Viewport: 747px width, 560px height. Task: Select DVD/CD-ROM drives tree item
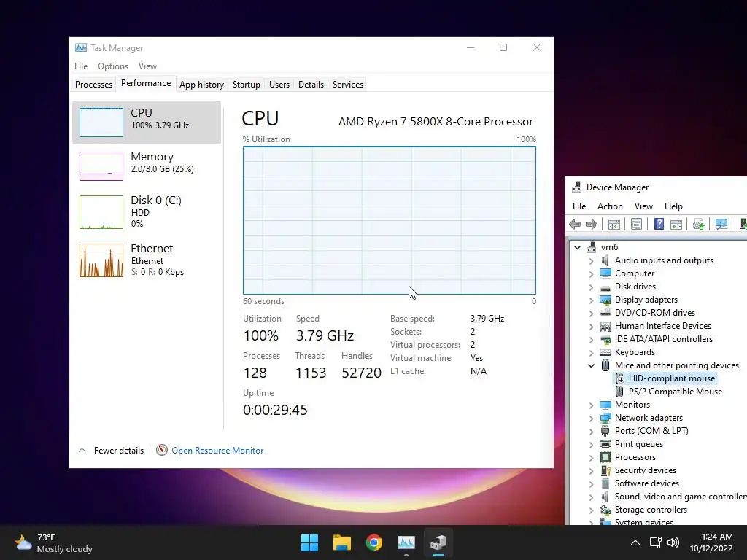pos(654,313)
